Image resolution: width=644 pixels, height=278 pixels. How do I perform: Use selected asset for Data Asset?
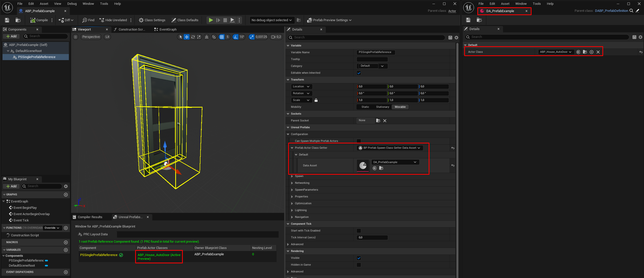pyautogui.click(x=375, y=168)
